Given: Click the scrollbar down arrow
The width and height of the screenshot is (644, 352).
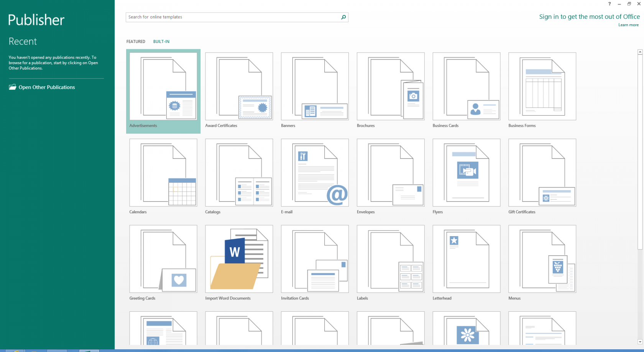Looking at the screenshot, I should (640, 342).
